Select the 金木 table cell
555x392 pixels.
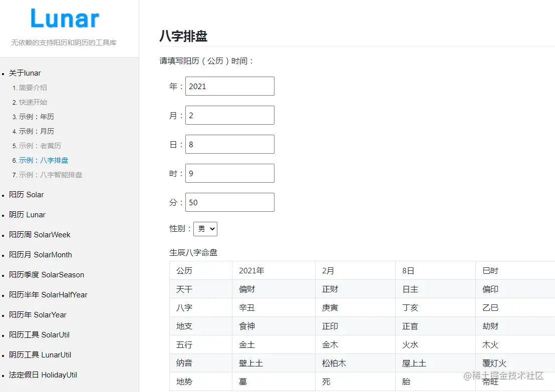click(x=355, y=344)
